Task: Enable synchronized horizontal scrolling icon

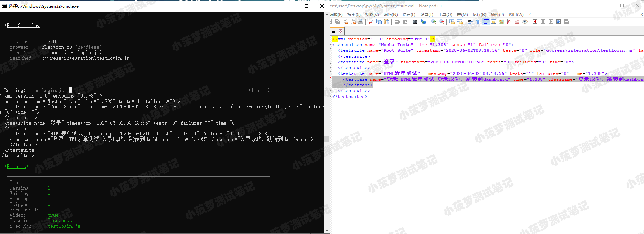Action: pos(459,22)
